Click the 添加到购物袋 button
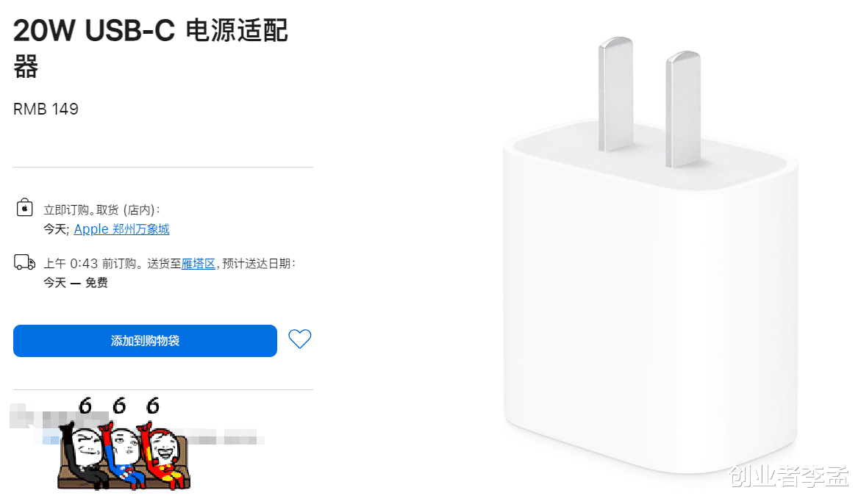The height and width of the screenshot is (504, 861). [145, 341]
